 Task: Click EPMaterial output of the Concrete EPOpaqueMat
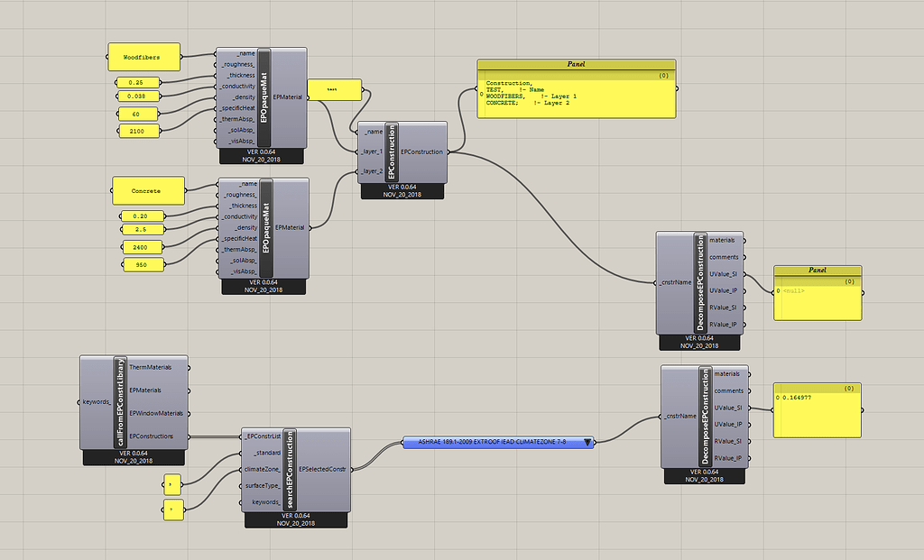(x=290, y=228)
